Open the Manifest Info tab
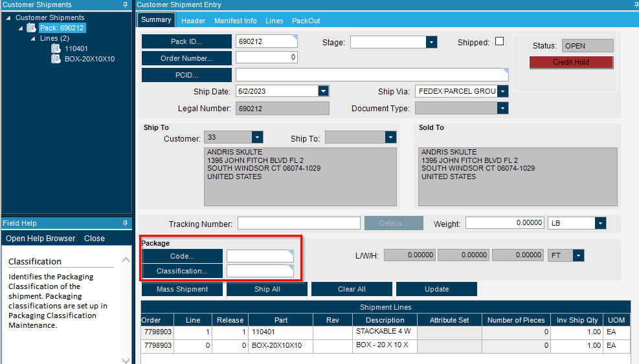The image size is (639, 364). click(x=236, y=21)
